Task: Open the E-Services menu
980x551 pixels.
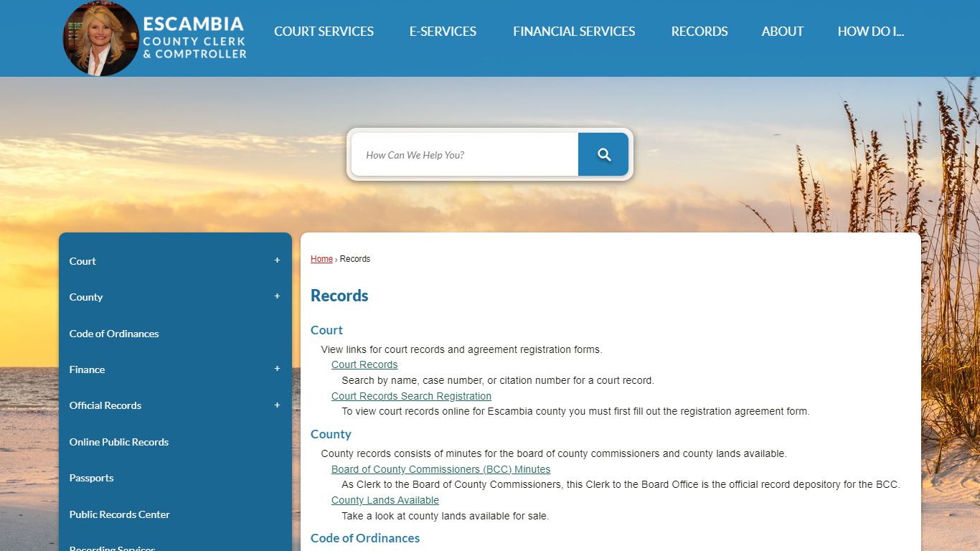Action: tap(443, 32)
